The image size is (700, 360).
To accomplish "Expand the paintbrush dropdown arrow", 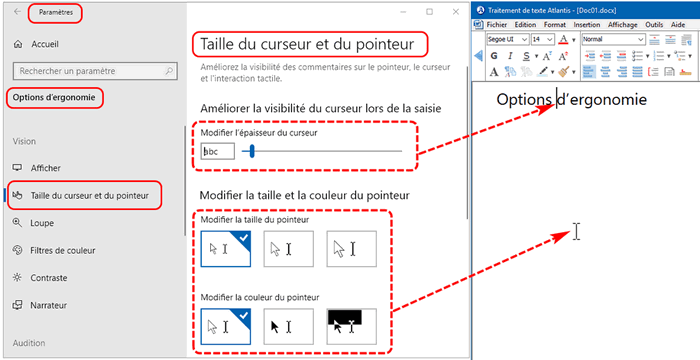I will [574, 72].
